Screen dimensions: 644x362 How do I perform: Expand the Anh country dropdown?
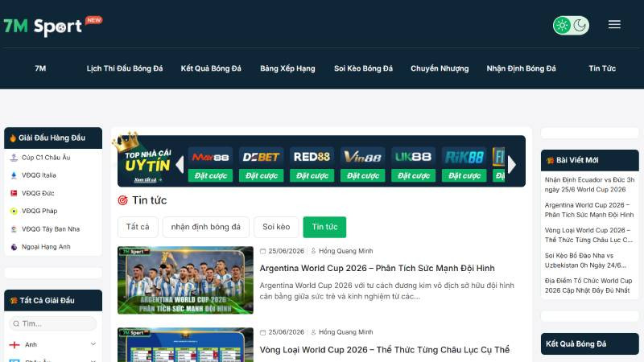click(x=93, y=344)
